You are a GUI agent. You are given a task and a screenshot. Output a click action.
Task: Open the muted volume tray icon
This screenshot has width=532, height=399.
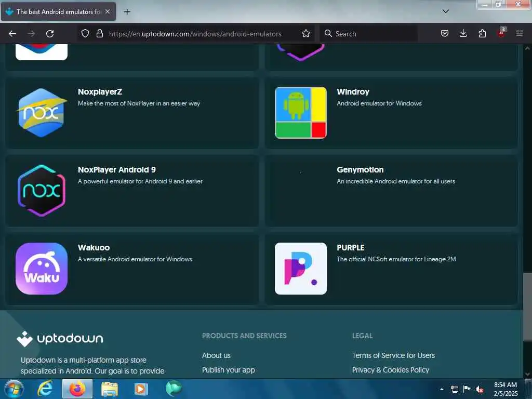click(480, 389)
